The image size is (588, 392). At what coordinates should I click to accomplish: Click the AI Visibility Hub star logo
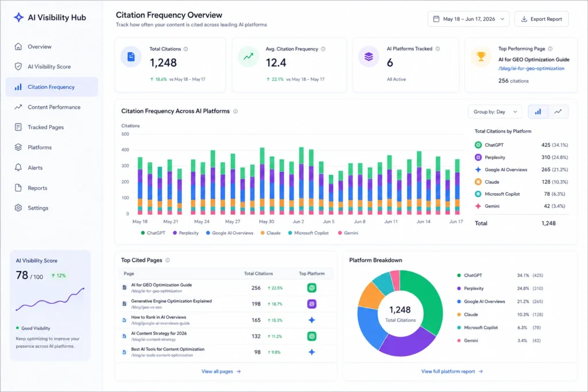pos(18,17)
